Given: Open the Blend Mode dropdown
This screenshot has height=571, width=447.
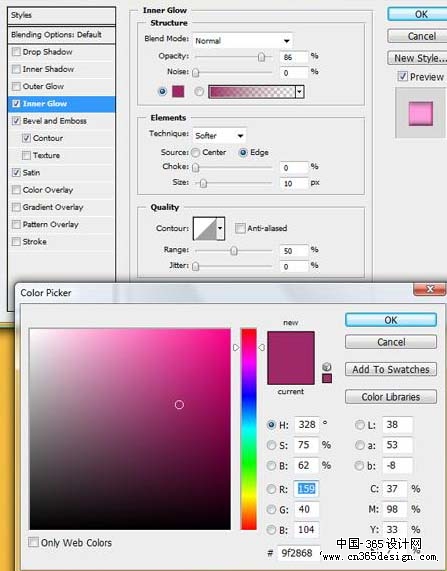Looking at the screenshot, I should (242, 41).
